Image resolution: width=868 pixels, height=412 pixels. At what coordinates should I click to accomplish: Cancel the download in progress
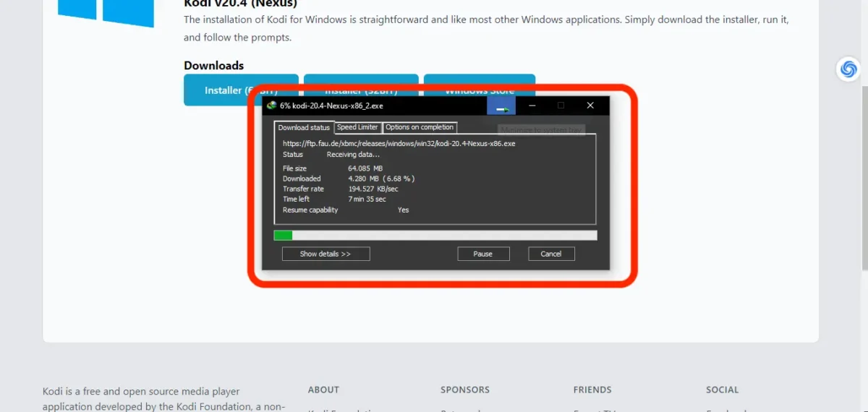point(551,254)
